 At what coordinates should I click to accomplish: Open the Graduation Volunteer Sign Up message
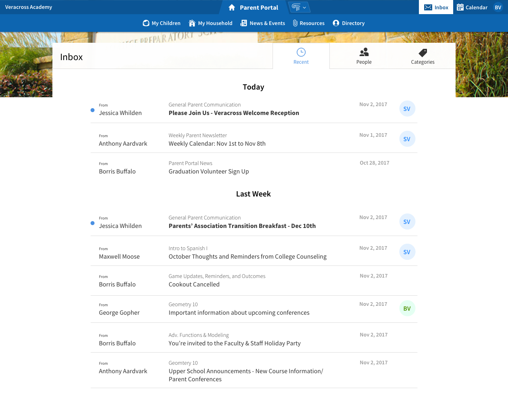pos(208,171)
